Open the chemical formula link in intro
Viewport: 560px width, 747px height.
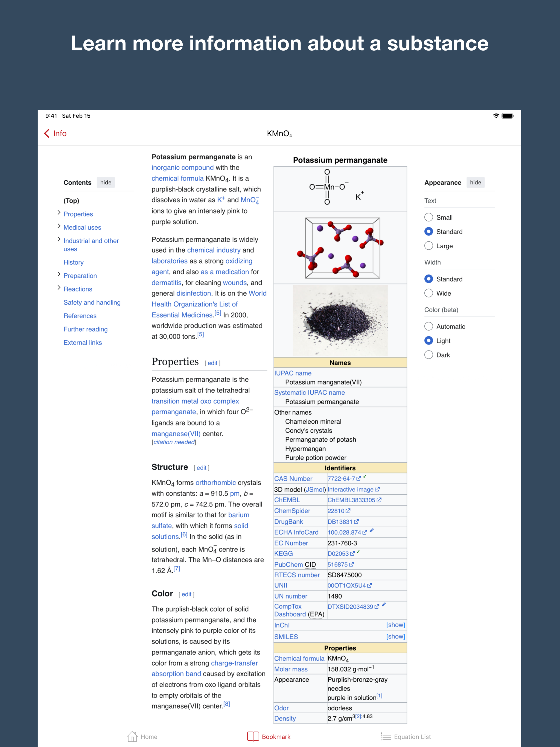[x=178, y=178]
